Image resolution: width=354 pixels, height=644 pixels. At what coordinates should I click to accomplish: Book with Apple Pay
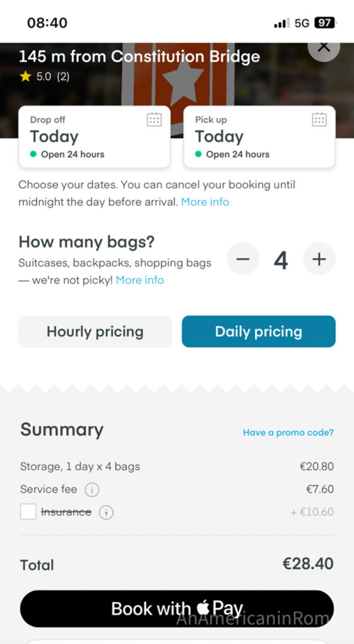pyautogui.click(x=177, y=608)
